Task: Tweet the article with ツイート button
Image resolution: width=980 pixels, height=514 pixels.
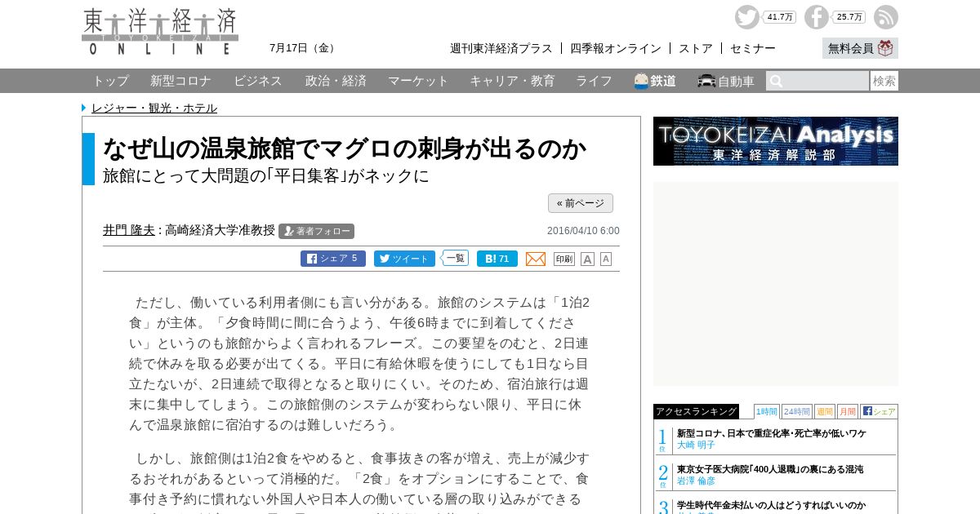Action: [x=404, y=259]
